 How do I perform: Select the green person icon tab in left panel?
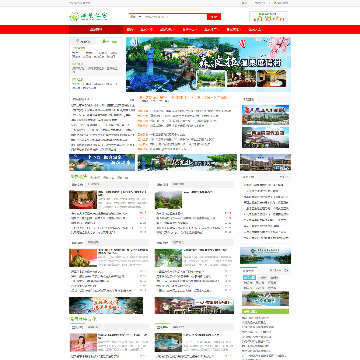click(109, 42)
